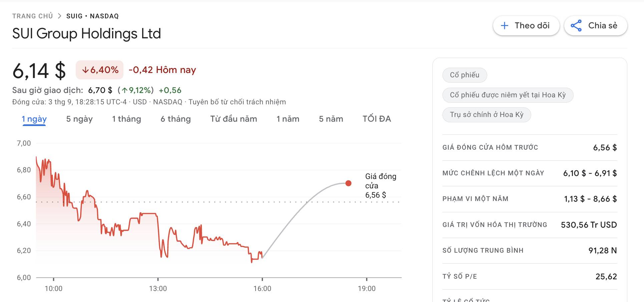Image resolution: width=644 pixels, height=302 pixels.
Task: Click the share icon on Chia sẻ
Action: (576, 26)
